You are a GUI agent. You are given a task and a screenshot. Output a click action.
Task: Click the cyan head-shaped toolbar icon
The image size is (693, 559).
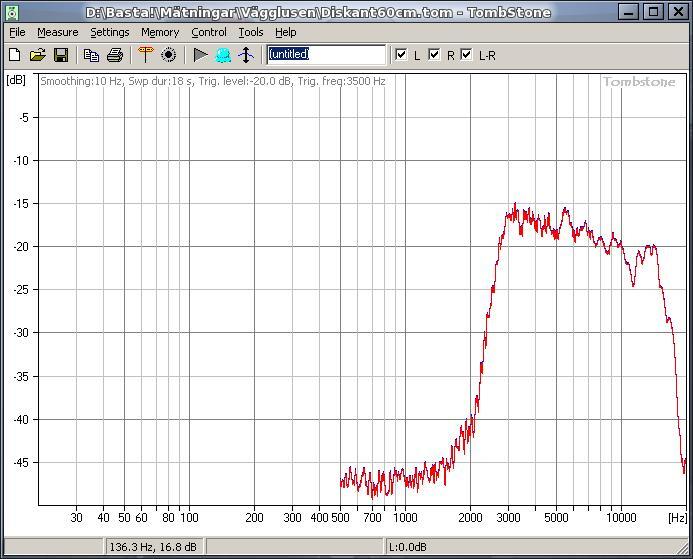pos(223,55)
